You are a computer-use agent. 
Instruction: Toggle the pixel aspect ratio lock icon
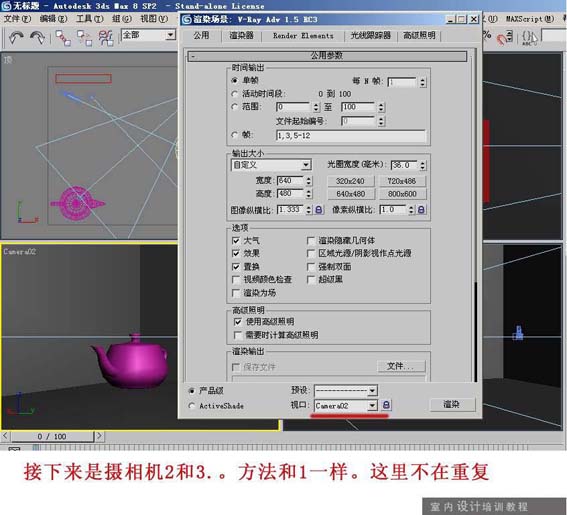click(421, 209)
